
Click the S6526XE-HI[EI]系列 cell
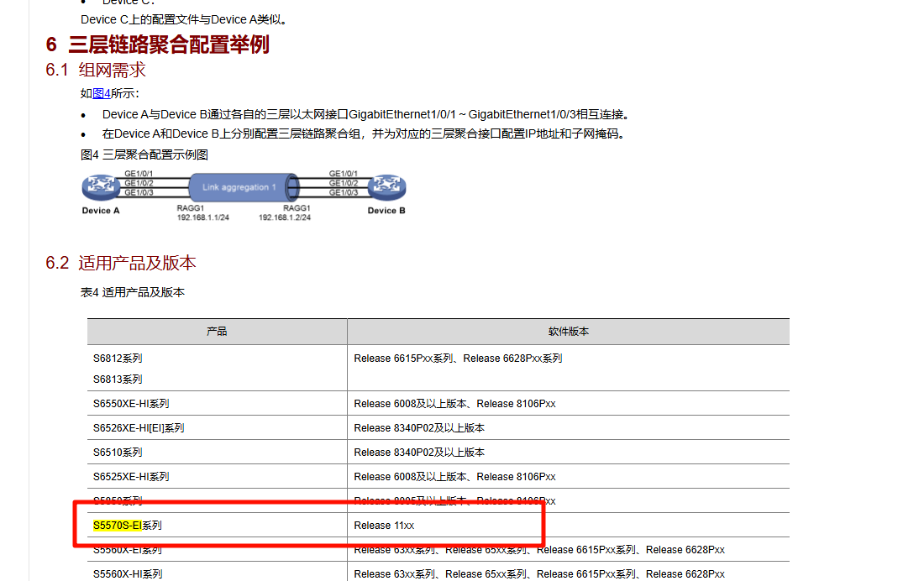[x=139, y=428]
